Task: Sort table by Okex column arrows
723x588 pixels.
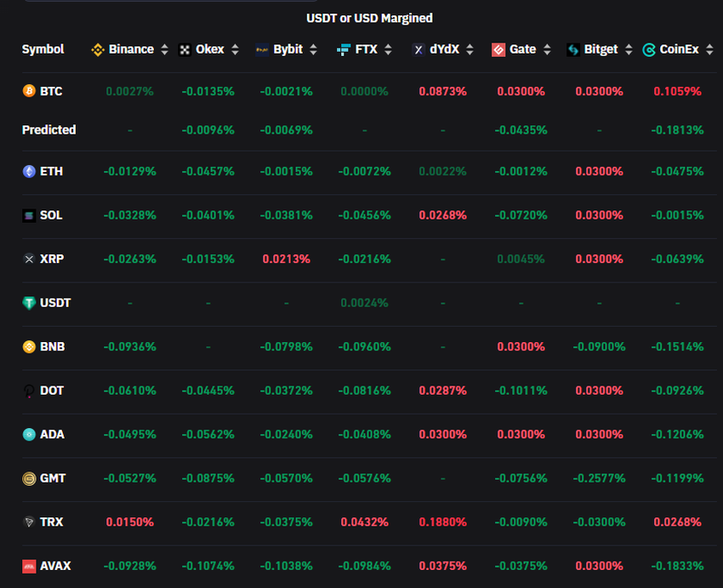Action: pyautogui.click(x=235, y=50)
